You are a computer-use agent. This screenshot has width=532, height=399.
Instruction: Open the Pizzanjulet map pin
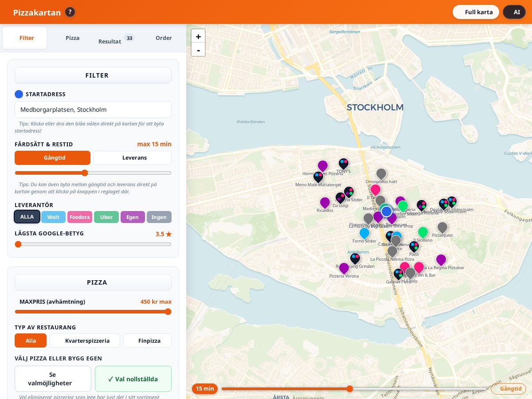442,228
